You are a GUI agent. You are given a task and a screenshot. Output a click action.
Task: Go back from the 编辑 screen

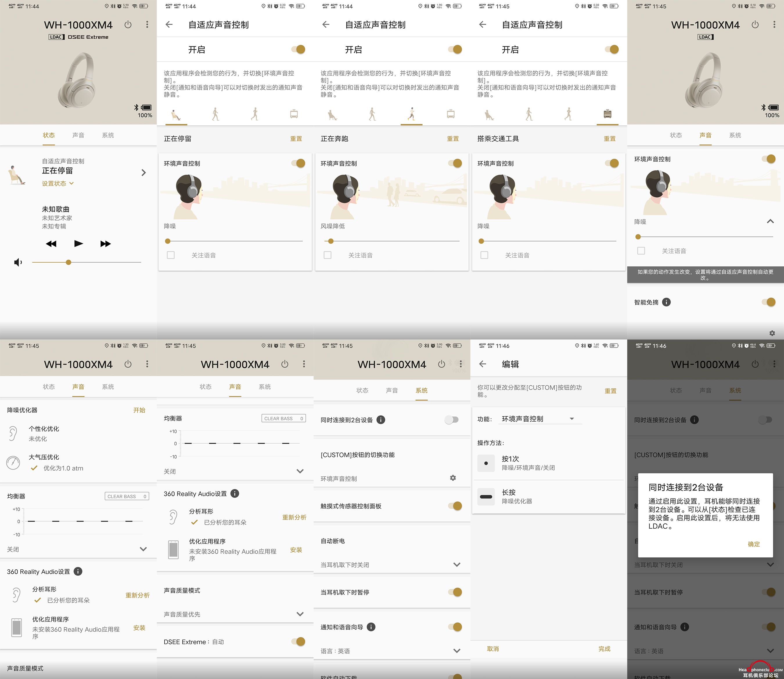(483, 364)
